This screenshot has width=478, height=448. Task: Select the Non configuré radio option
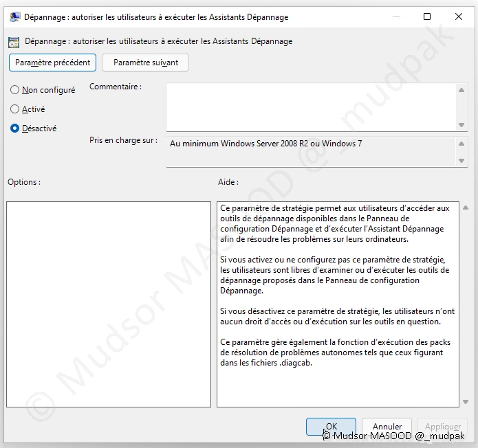pyautogui.click(x=15, y=90)
